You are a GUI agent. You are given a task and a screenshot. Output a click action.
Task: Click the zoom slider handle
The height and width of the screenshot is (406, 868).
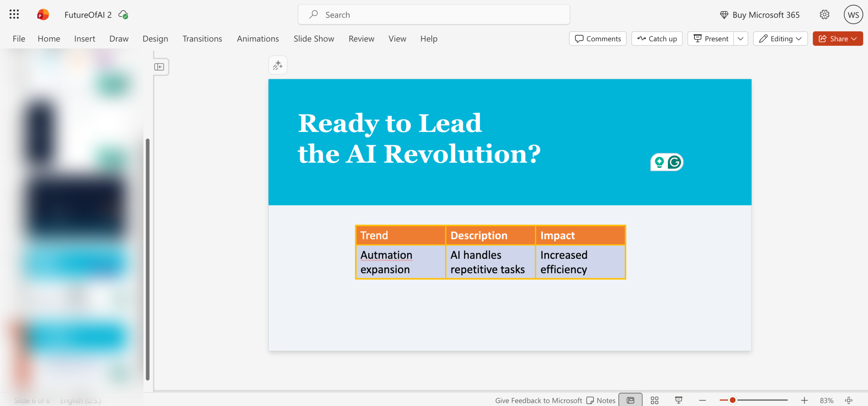point(732,400)
